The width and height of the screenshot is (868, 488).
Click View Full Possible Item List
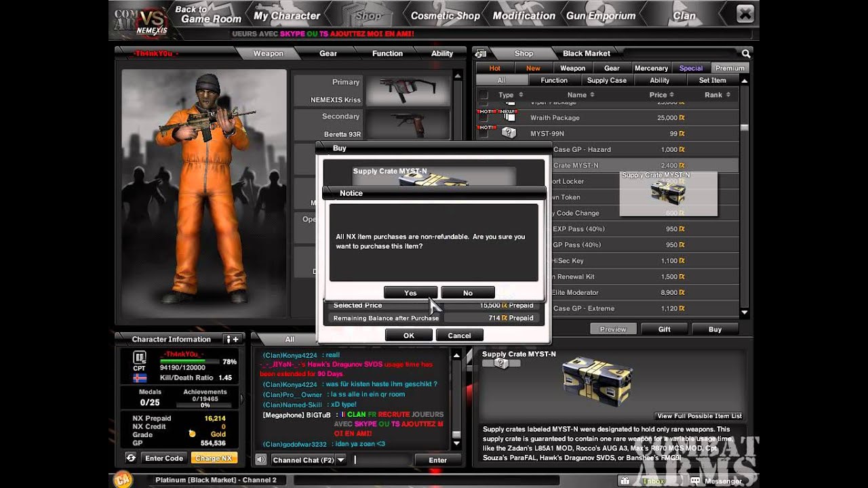tap(699, 415)
